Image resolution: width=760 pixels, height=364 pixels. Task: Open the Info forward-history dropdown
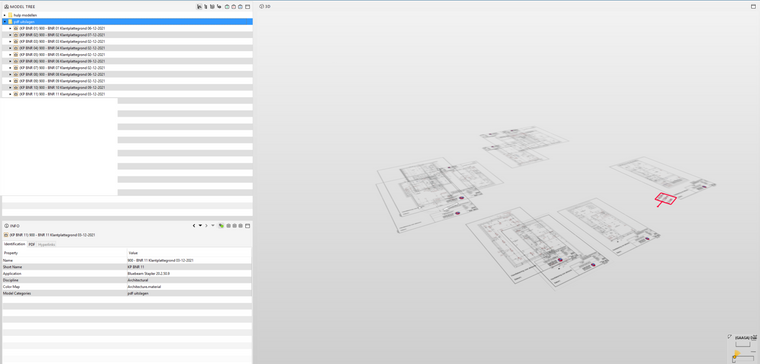click(213, 225)
